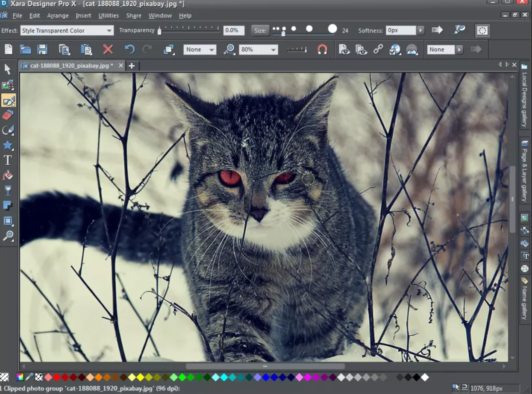Save the document with the floppy icon
Screen dimensions: 532x394
click(x=42, y=50)
